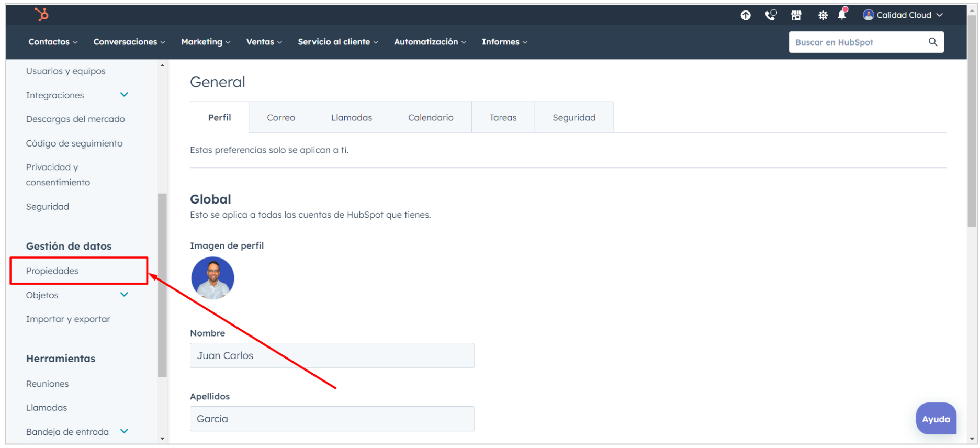Image resolution: width=980 pixels, height=448 pixels.
Task: Click the profile picture image
Action: (212, 278)
